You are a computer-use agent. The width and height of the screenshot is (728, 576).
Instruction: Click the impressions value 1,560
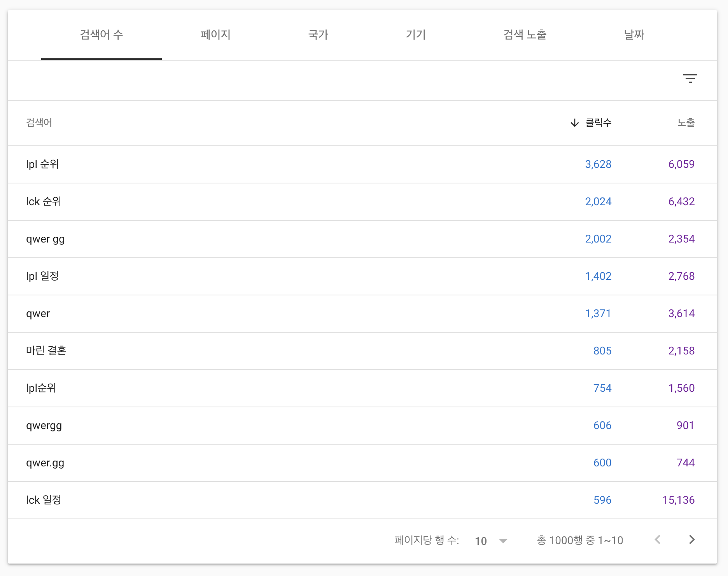point(681,388)
